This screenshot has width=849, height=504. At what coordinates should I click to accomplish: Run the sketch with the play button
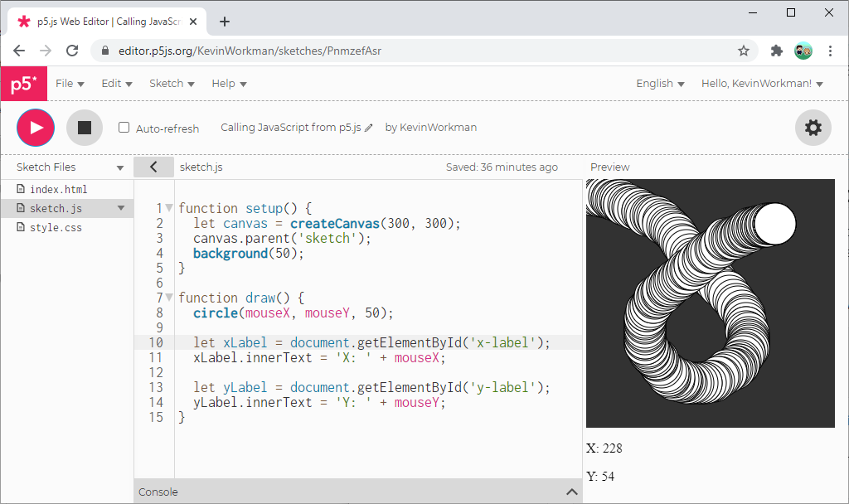click(x=35, y=128)
